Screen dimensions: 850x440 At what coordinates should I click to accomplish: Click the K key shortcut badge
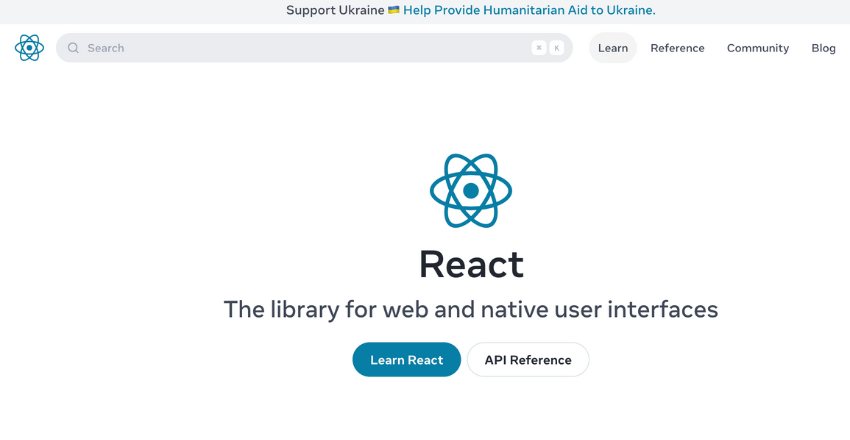(557, 48)
